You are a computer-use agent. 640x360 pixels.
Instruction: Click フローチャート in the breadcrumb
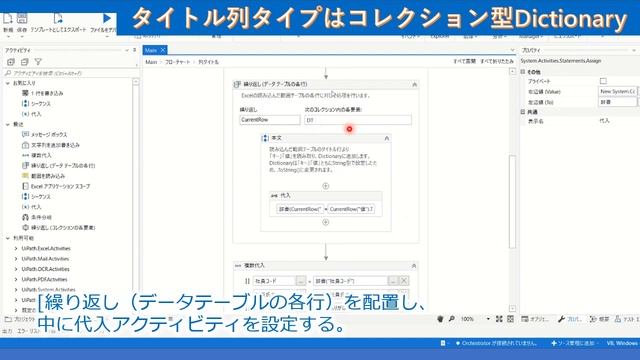[178, 62]
